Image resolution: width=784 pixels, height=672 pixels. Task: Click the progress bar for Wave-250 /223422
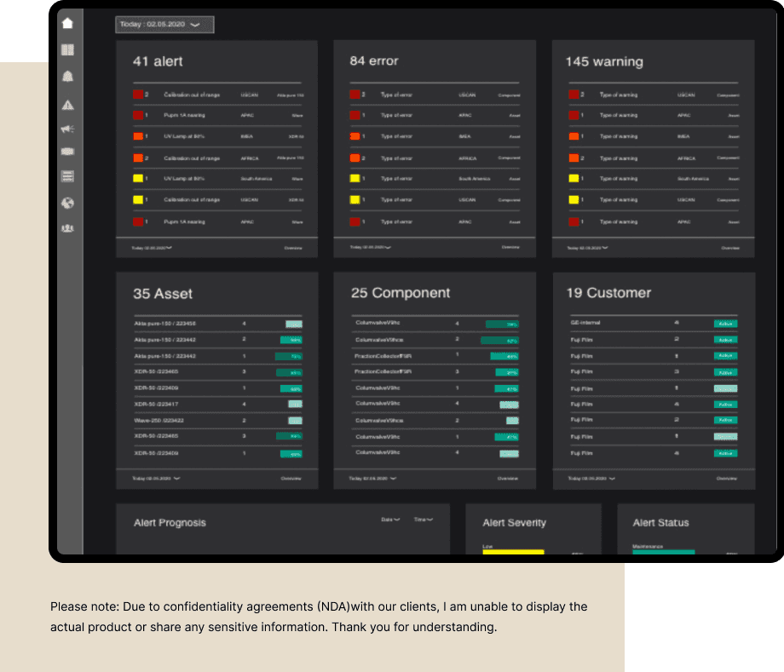click(295, 421)
